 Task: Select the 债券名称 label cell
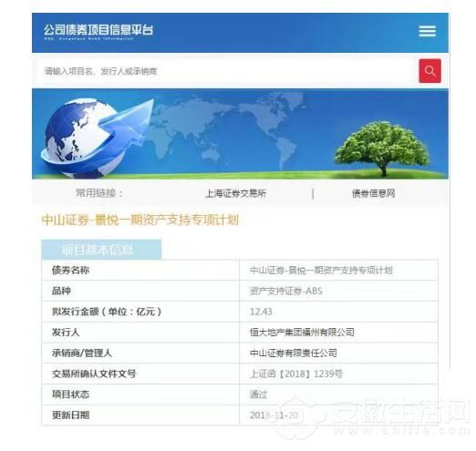(x=140, y=270)
